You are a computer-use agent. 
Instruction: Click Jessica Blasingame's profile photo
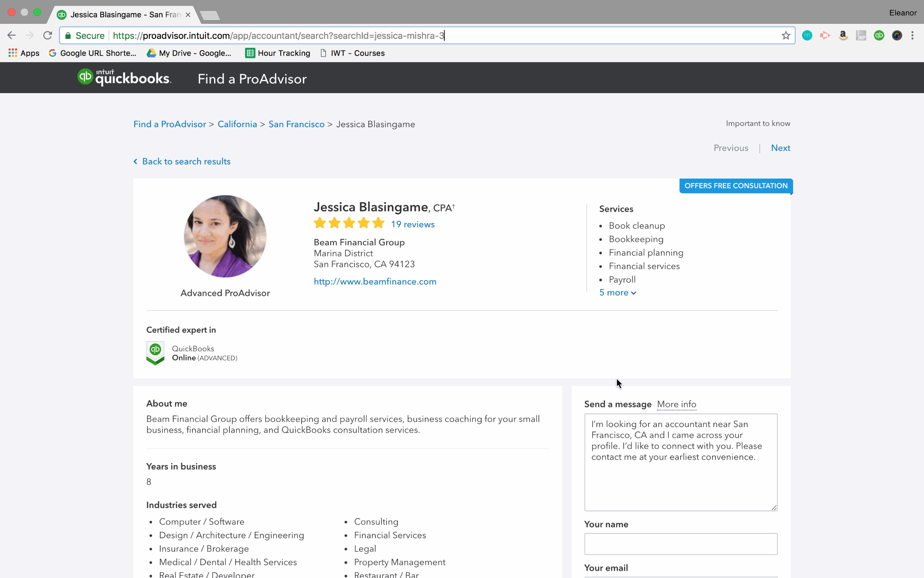tap(225, 236)
